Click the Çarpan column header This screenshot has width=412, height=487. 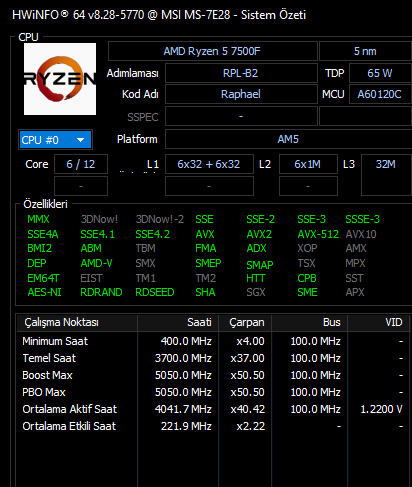click(x=245, y=323)
